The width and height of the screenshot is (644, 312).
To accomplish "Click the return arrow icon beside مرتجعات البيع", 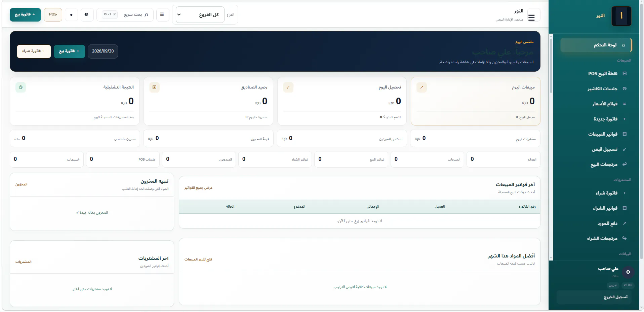I will [625, 164].
